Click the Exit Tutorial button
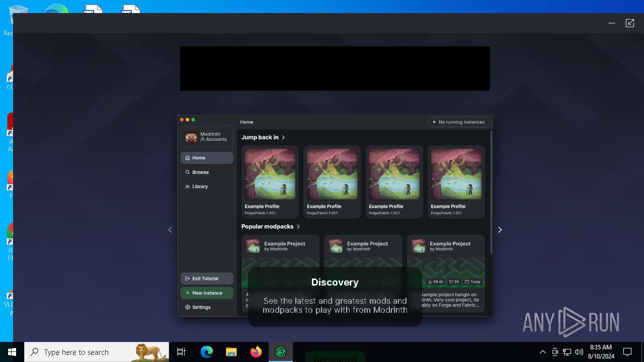Viewport: 644px width, 362px height. 207,279
